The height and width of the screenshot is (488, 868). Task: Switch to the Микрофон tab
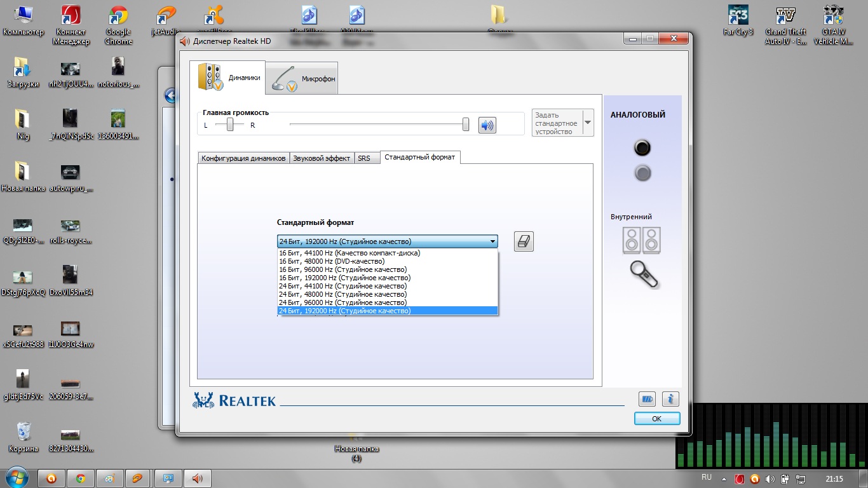click(x=302, y=79)
